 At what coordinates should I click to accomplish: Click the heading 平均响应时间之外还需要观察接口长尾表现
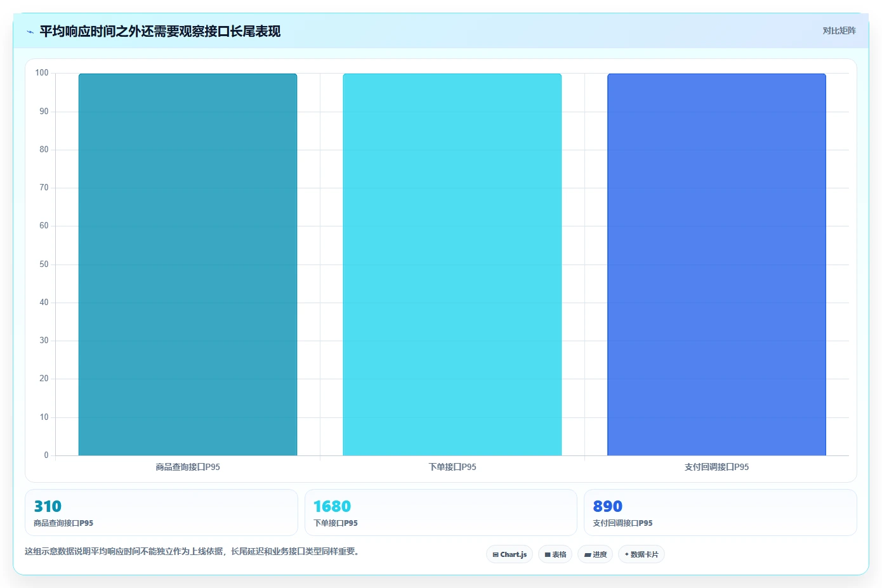pyautogui.click(x=160, y=31)
